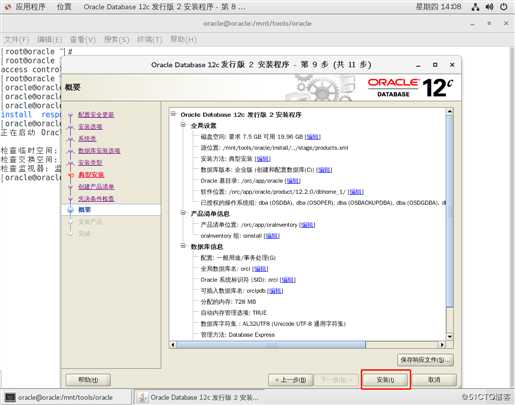Click the 编辑 link beside 数据库版本
This screenshot has width=515, height=405.
(324, 170)
